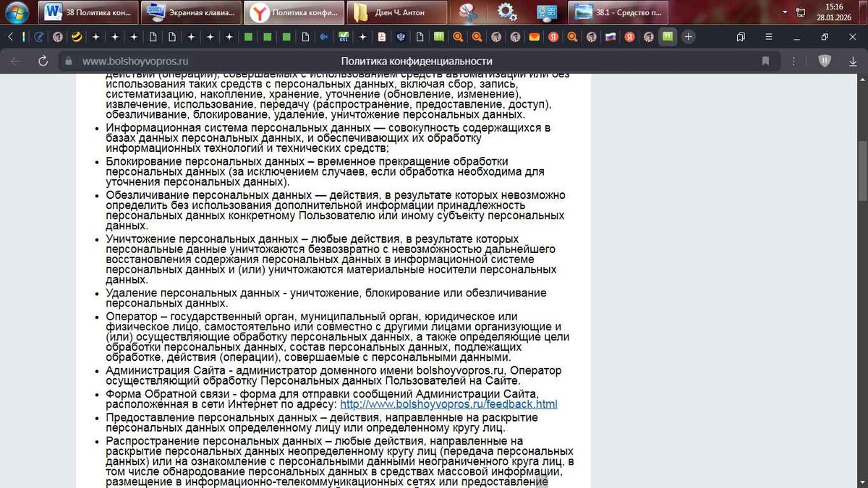The image size is (868, 488).
Task: Open the Экранная клавиатура taskbar item
Action: [190, 12]
